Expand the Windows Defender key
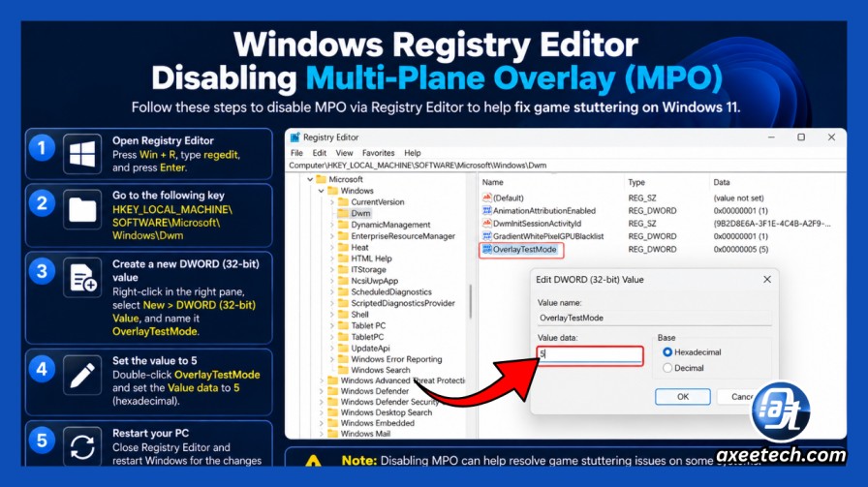Screen dimensions: 868x487 click(321, 391)
